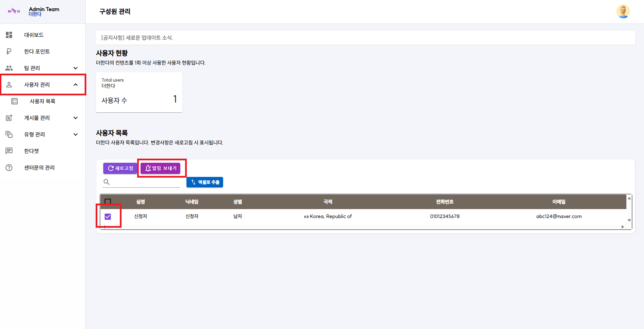Click the table scroll-down arrow
The image size is (644, 329).
point(629,220)
